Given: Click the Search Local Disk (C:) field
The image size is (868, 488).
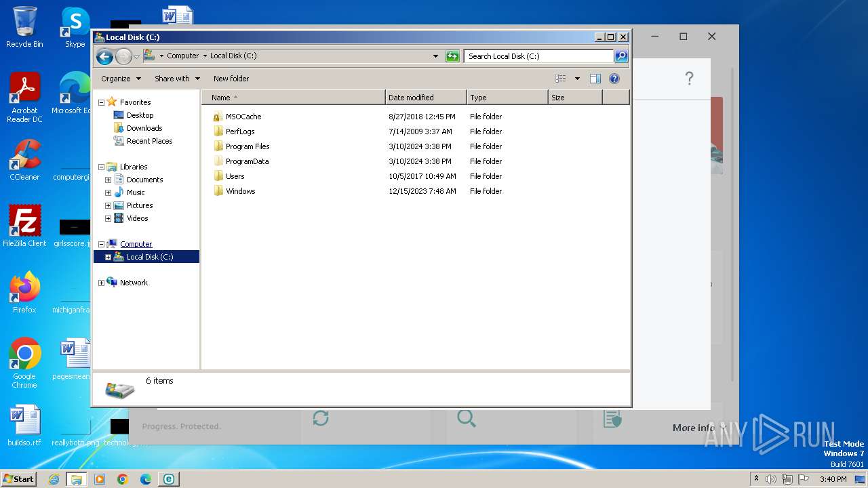Looking at the screenshot, I should pyautogui.click(x=539, y=56).
